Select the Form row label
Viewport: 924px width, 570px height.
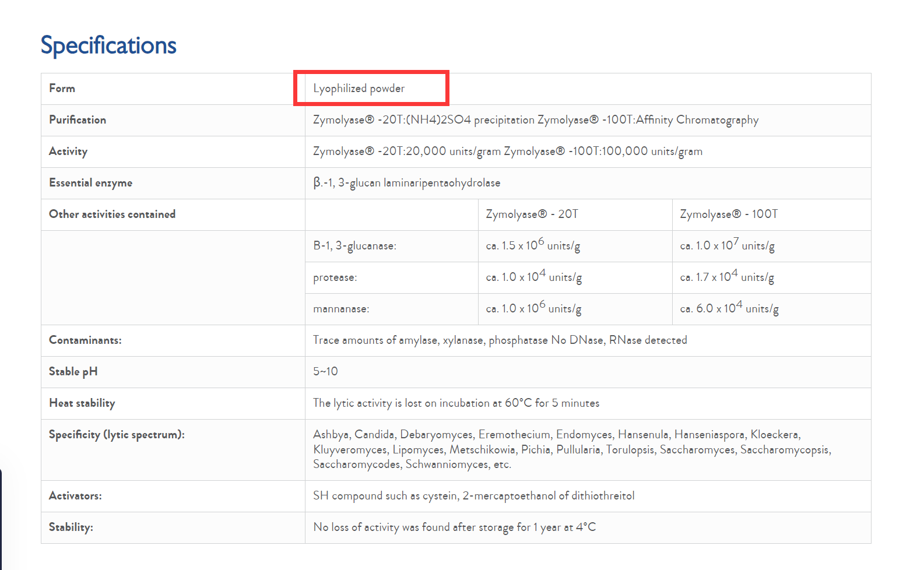click(x=62, y=88)
